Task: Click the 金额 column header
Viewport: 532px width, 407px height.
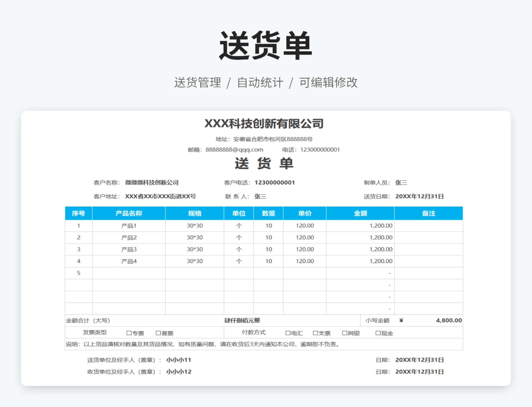Action: pyautogui.click(x=360, y=213)
